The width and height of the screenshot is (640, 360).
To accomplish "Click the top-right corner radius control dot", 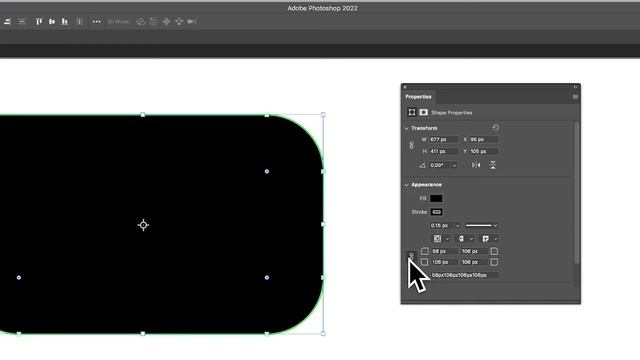I will tap(267, 171).
